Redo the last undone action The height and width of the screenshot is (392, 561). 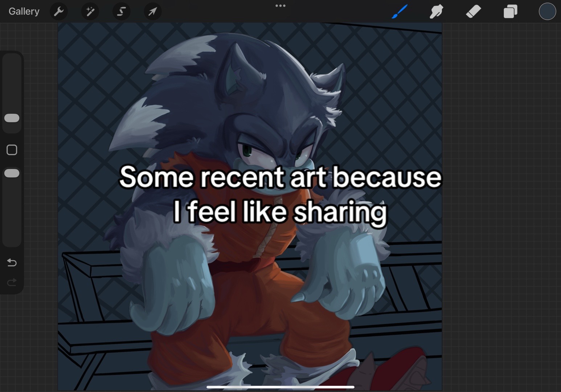[12, 282]
